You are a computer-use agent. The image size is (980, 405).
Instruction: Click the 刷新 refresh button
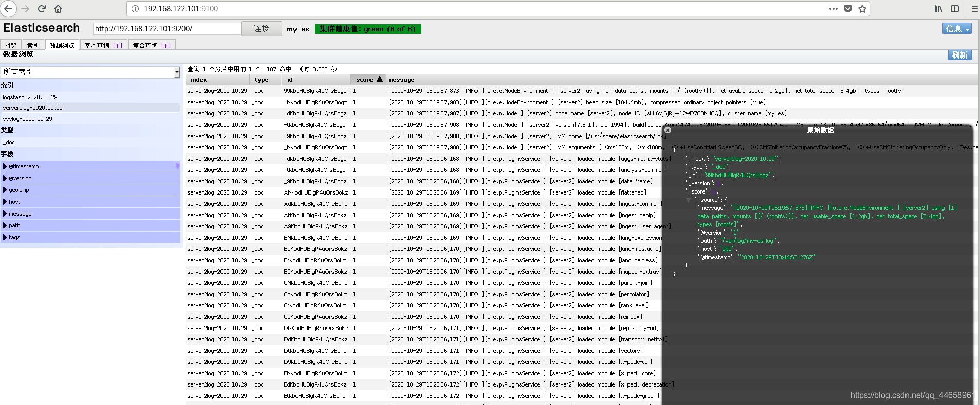pos(959,55)
